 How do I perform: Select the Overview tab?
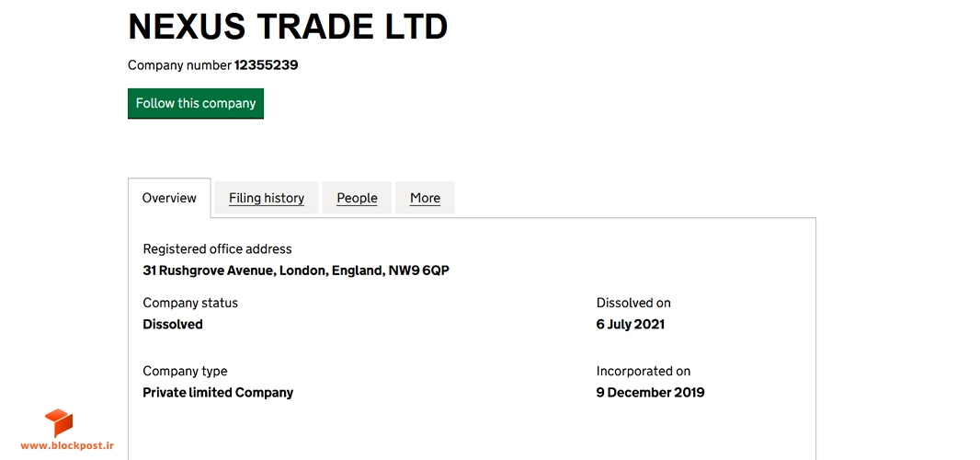tap(169, 199)
